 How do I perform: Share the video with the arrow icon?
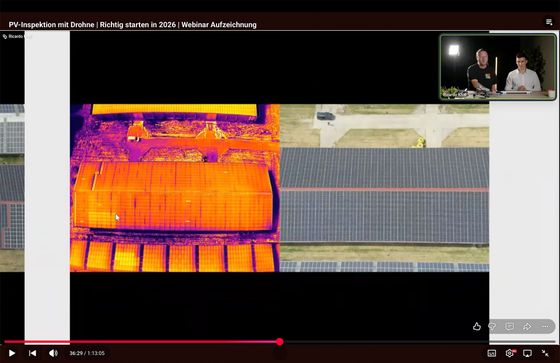pyautogui.click(x=527, y=326)
